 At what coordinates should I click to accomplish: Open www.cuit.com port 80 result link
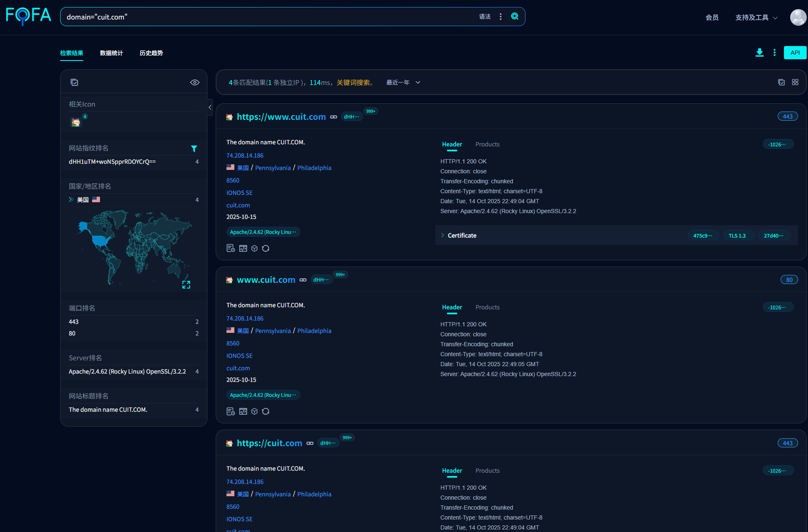pyautogui.click(x=266, y=280)
